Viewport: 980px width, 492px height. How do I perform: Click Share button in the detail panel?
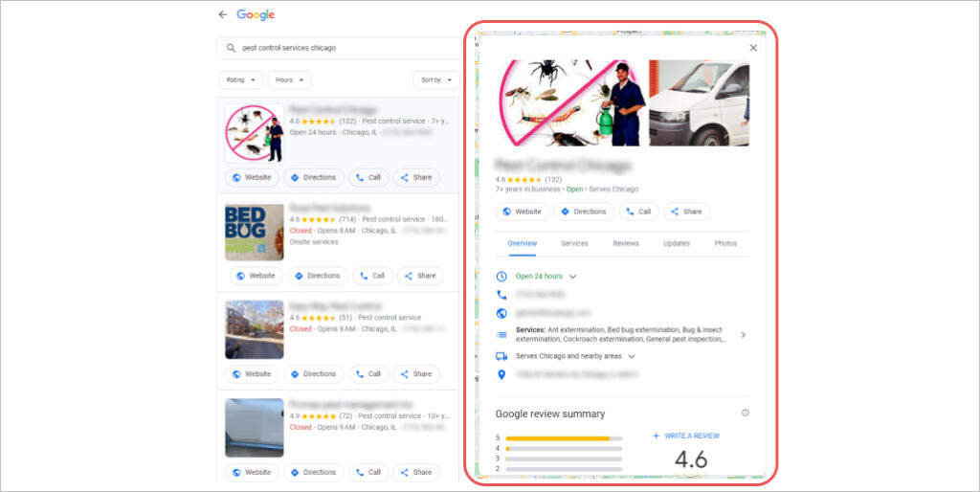coord(686,212)
